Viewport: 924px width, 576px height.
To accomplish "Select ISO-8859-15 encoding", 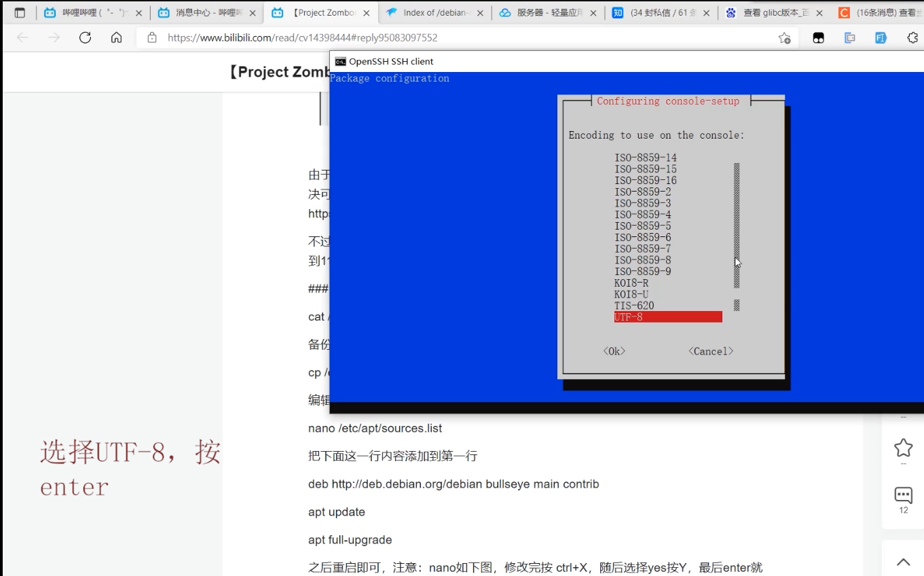I will tap(646, 169).
